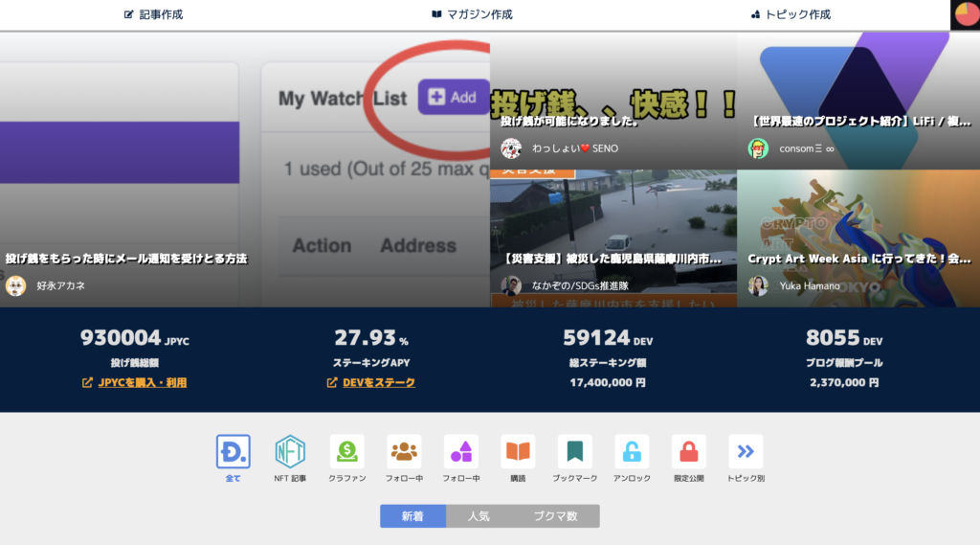Open the トピック別 double-arrow icon

(745, 451)
